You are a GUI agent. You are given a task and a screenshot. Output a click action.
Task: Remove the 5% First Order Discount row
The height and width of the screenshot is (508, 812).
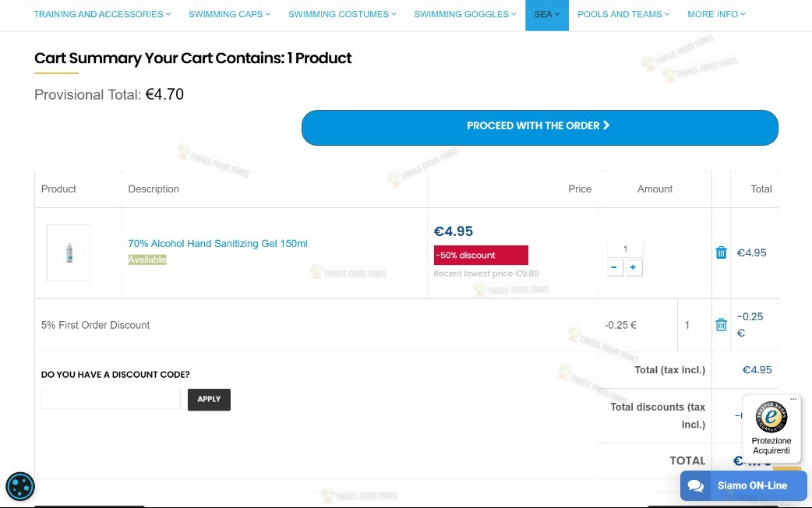pyautogui.click(x=721, y=325)
